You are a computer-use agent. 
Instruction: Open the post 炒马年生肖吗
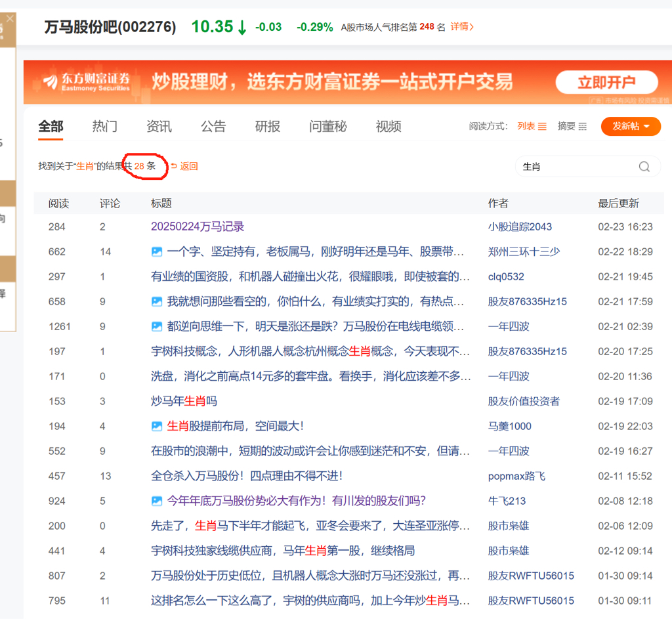point(184,401)
